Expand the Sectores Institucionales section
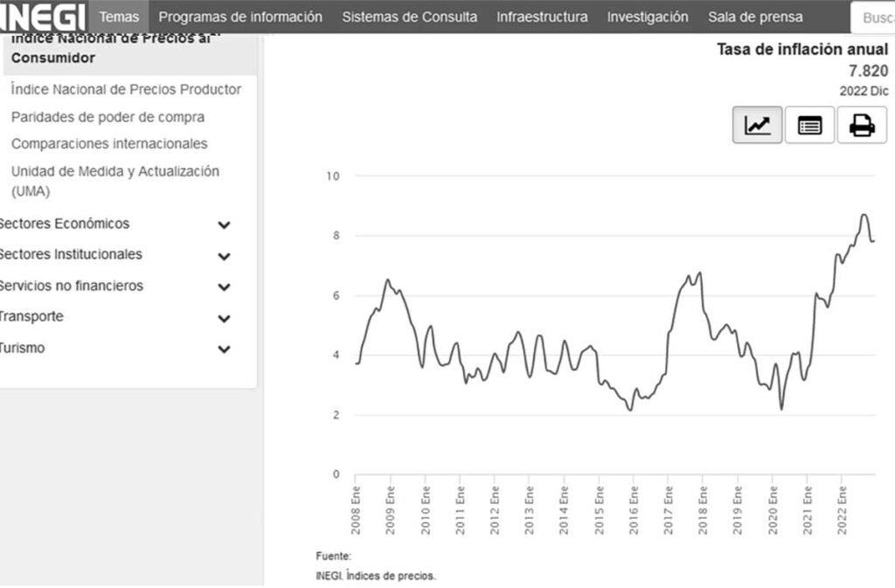895x588 pixels. click(224, 255)
